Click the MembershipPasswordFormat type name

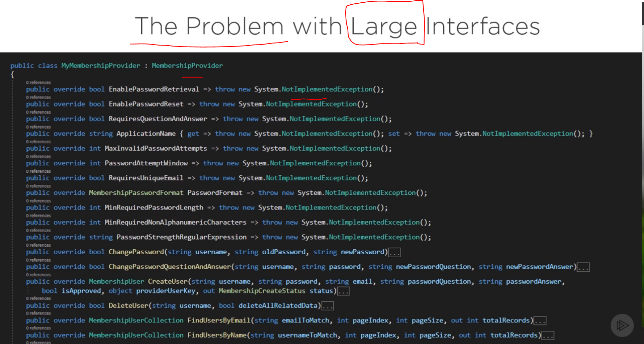point(136,193)
